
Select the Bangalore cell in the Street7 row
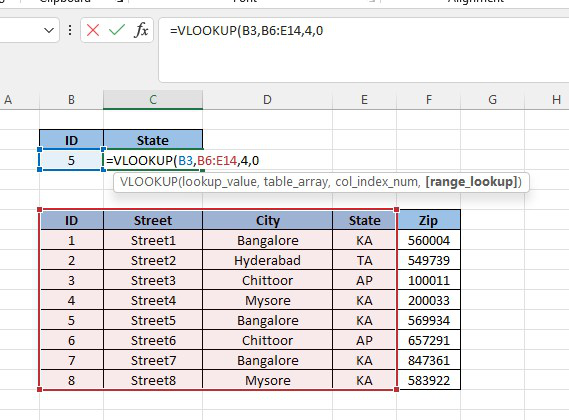[267, 360]
